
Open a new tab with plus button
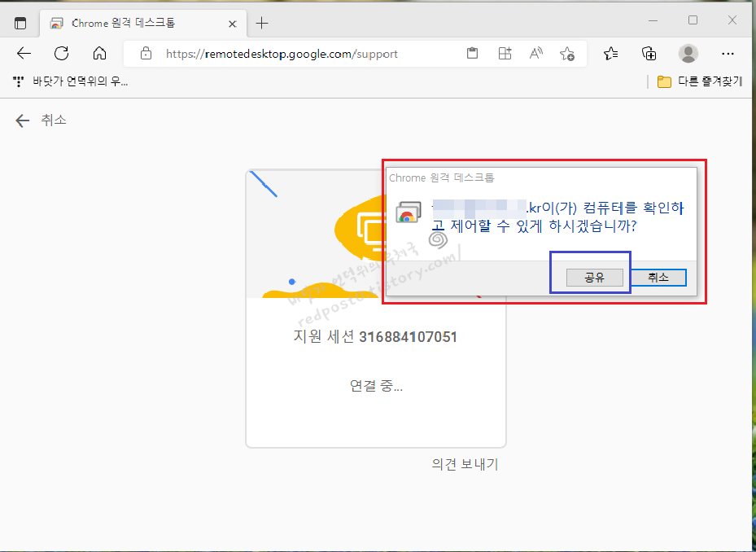click(262, 23)
